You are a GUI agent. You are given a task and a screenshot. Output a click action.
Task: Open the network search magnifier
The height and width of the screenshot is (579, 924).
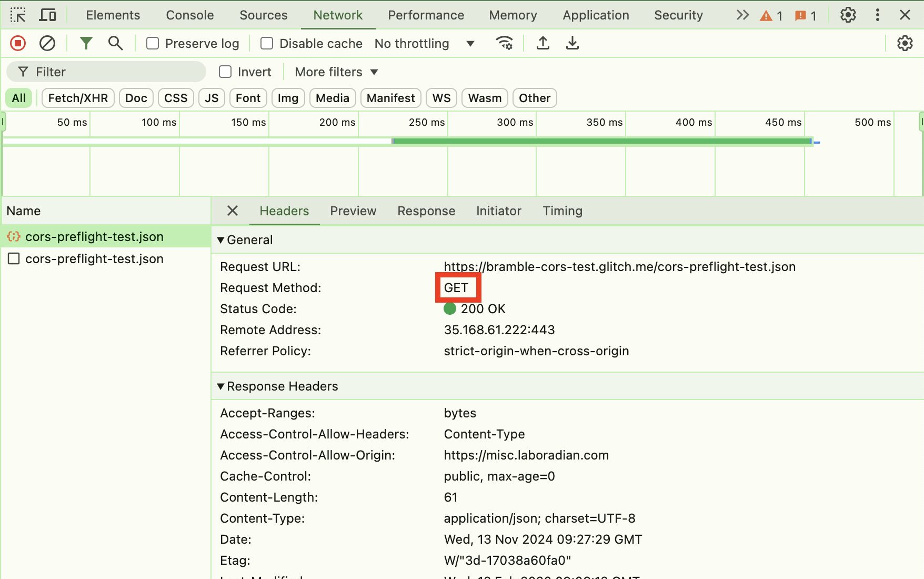coord(115,43)
